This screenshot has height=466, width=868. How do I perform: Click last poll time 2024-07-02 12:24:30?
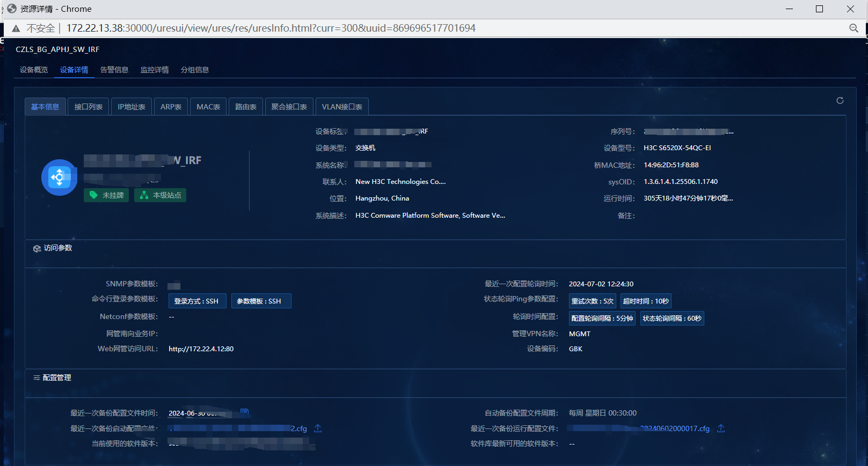coord(601,284)
